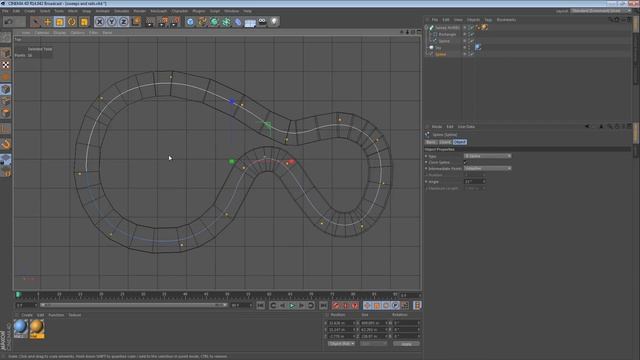The width and height of the screenshot is (640, 360).
Task: Activate Edges mode in left toolbar
Action: tap(6, 101)
